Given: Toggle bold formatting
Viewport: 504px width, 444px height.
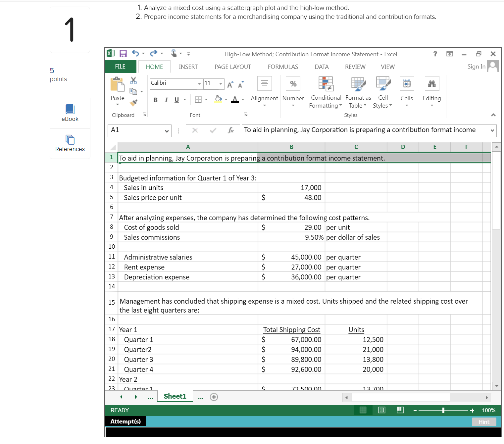Looking at the screenshot, I should tap(155, 100).
